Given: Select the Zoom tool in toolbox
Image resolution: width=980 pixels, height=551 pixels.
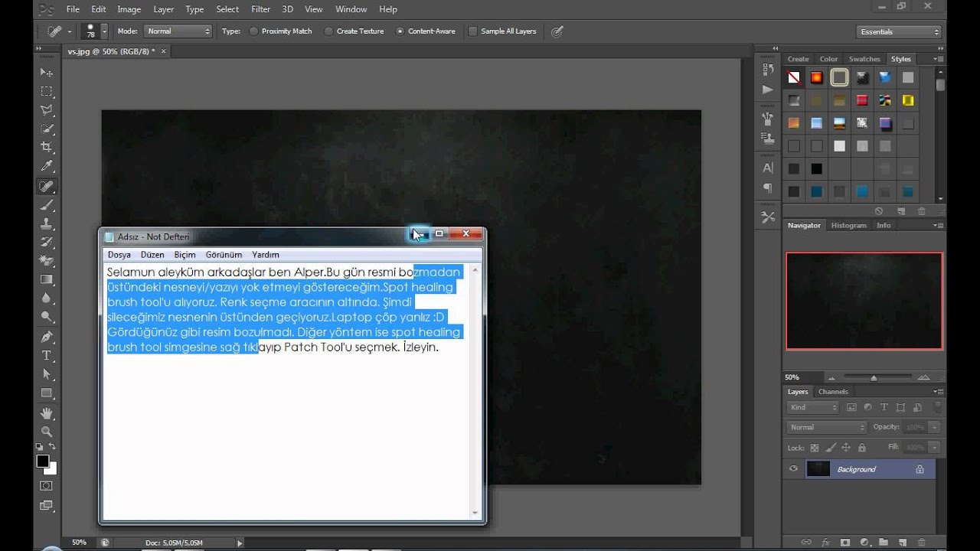Looking at the screenshot, I should coord(47,432).
